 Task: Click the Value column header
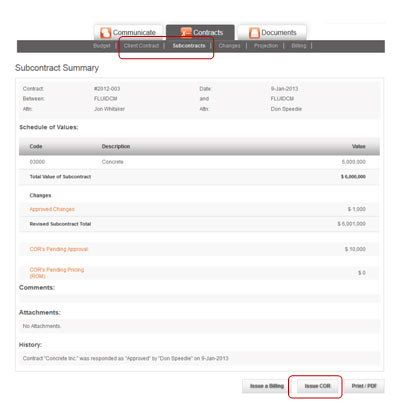click(x=359, y=146)
